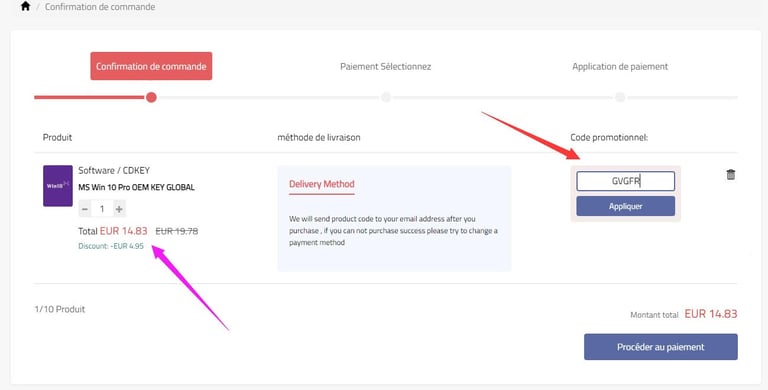Increase quantity with the plus button
768x390 pixels.
point(119,209)
